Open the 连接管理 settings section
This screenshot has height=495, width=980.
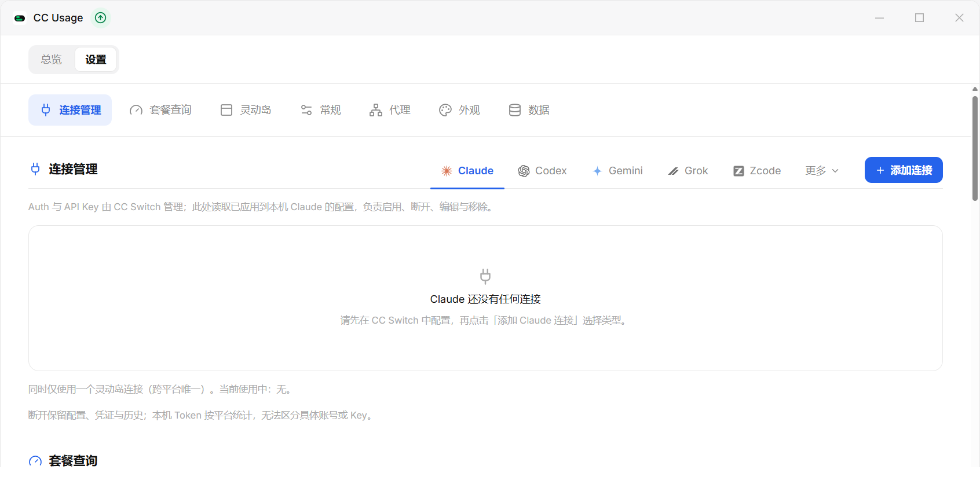[x=70, y=110]
